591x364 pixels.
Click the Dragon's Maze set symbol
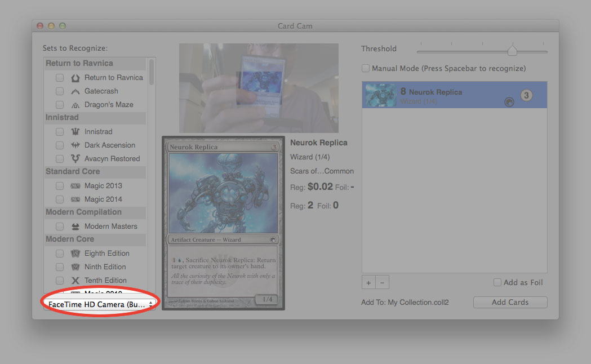tap(75, 104)
